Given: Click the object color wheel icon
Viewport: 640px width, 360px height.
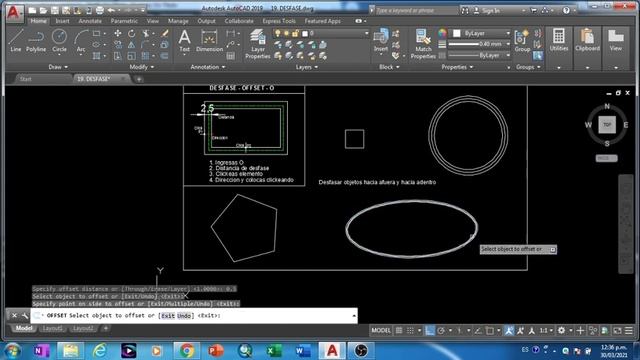Looking at the screenshot, I should tap(442, 33).
